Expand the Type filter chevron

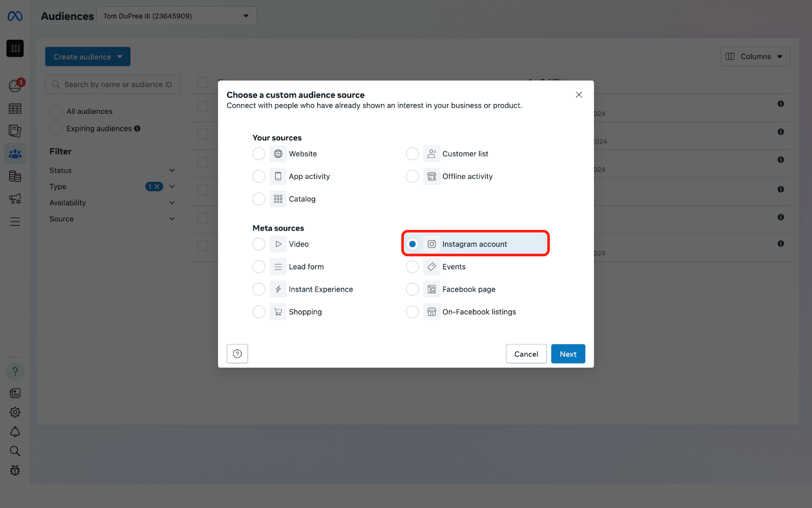click(172, 187)
